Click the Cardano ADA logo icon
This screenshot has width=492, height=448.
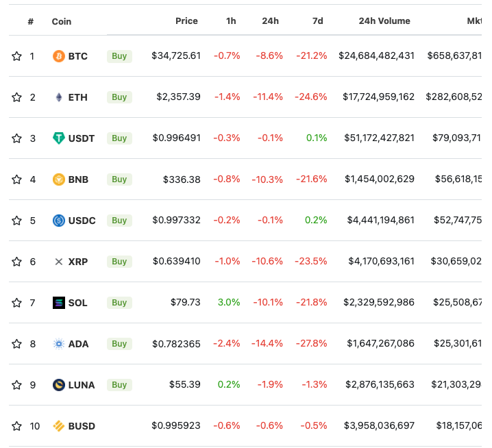[59, 344]
